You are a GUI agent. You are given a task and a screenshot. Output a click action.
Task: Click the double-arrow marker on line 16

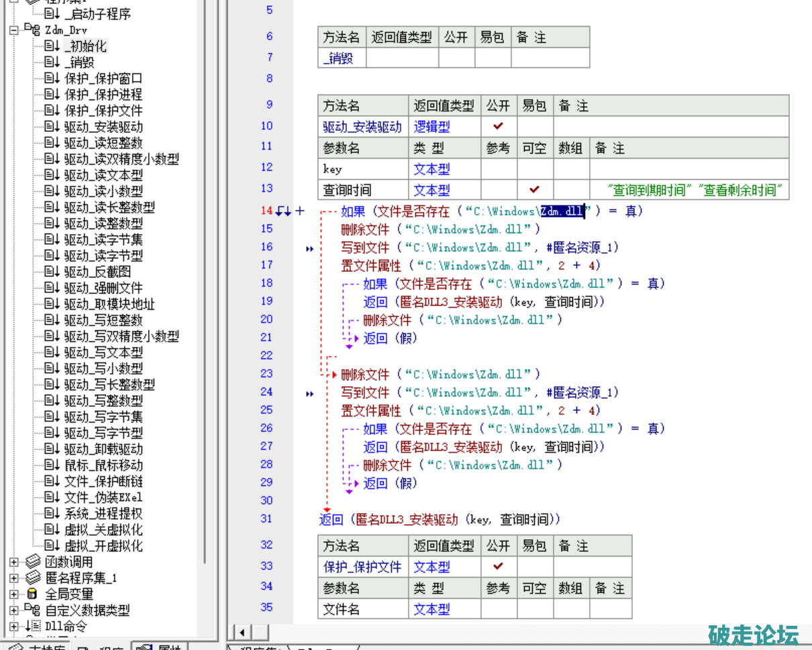tap(309, 248)
